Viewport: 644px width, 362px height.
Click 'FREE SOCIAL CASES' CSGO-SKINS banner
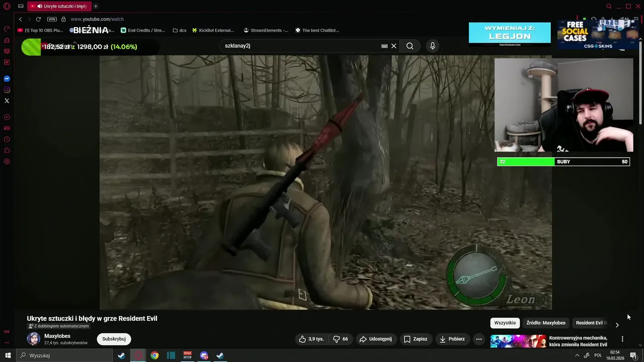[x=598, y=34]
